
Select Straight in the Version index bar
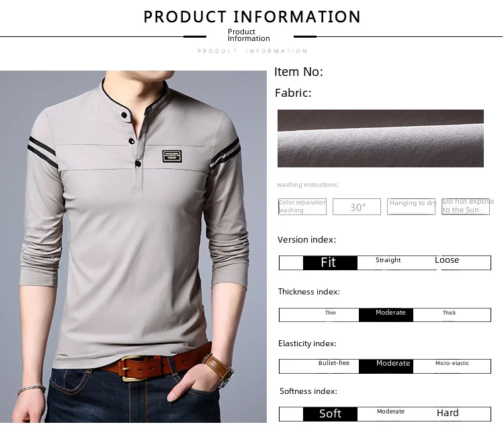pos(388,260)
